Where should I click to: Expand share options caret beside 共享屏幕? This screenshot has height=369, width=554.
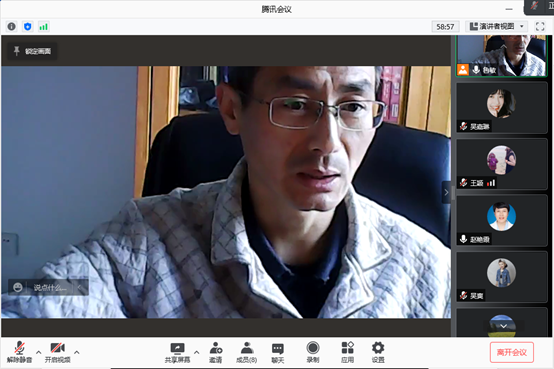(x=196, y=352)
